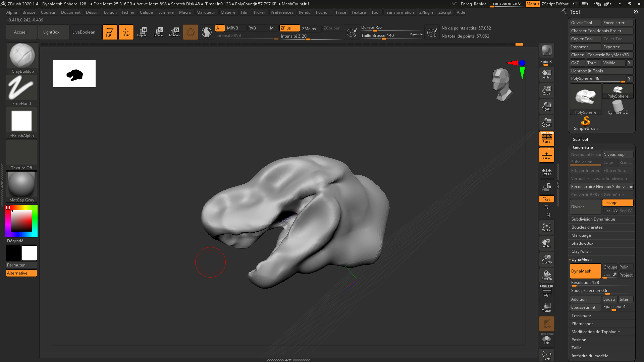Click Convertir PolyMesh3D button
The image size is (644, 362).
[610, 55]
